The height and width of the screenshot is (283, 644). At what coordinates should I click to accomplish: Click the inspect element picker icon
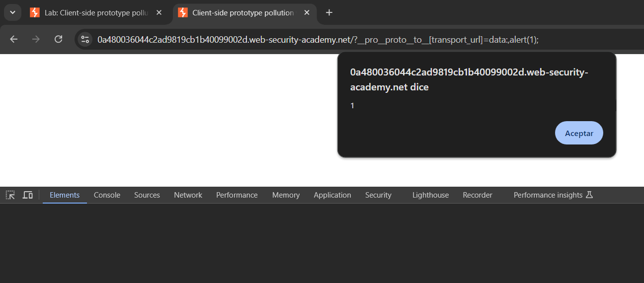(10, 195)
